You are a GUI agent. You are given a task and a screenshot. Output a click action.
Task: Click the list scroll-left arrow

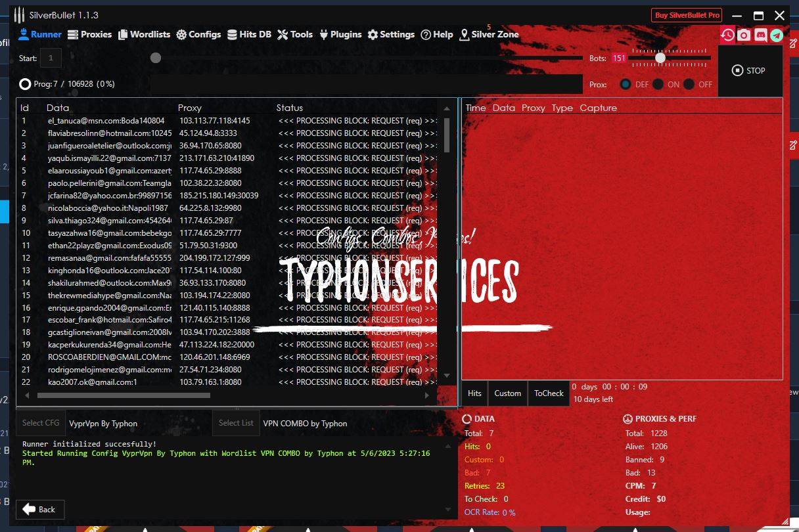pyautogui.click(x=27, y=395)
